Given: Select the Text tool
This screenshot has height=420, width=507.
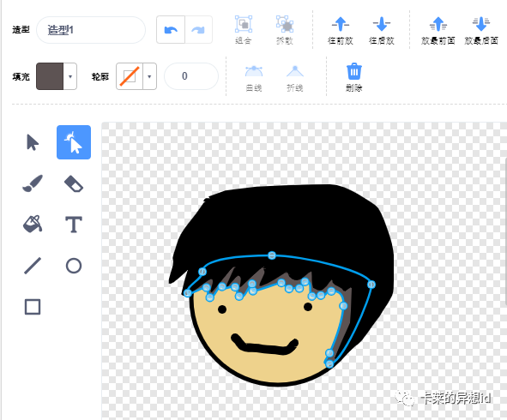Looking at the screenshot, I should click(x=74, y=225).
